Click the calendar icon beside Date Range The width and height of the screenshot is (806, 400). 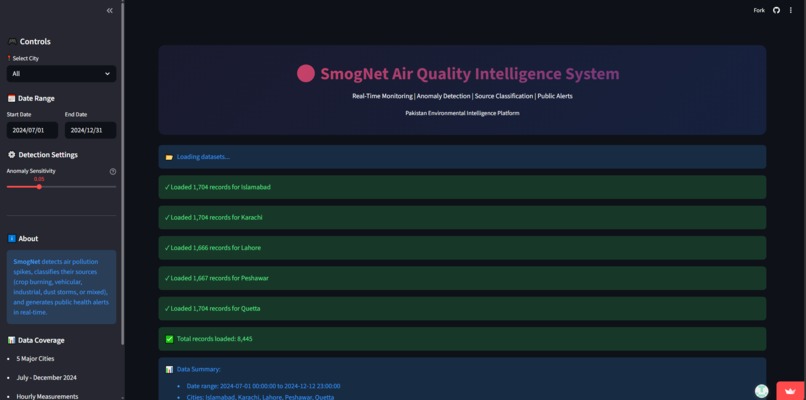(11, 98)
